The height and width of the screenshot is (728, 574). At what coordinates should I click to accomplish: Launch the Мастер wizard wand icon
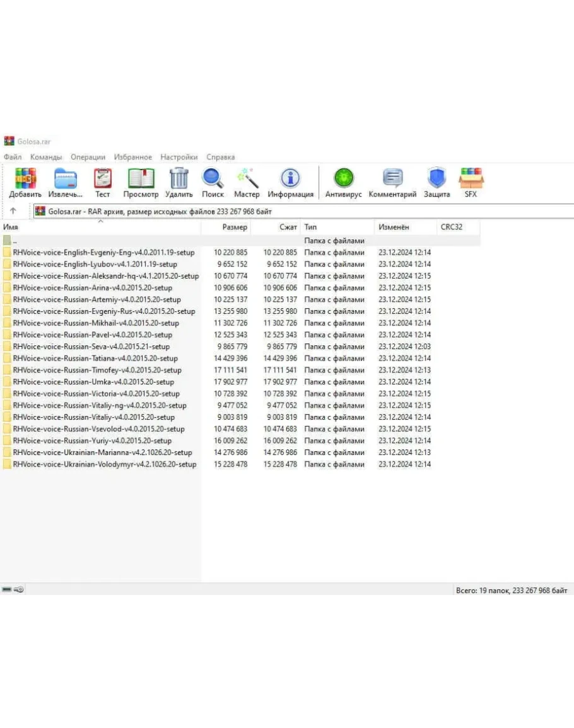click(247, 179)
